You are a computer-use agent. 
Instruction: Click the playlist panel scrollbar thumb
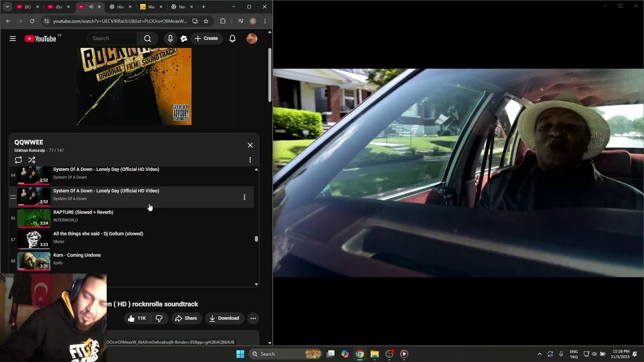click(257, 239)
